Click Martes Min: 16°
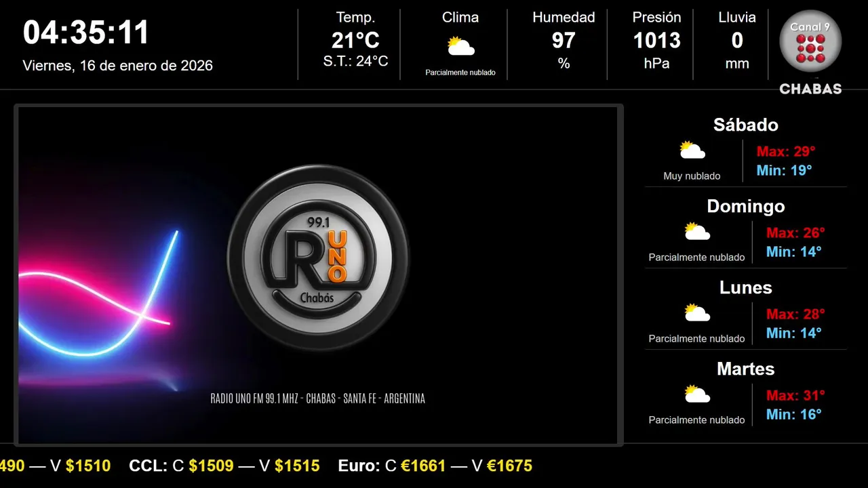This screenshot has width=868, height=488. click(793, 414)
